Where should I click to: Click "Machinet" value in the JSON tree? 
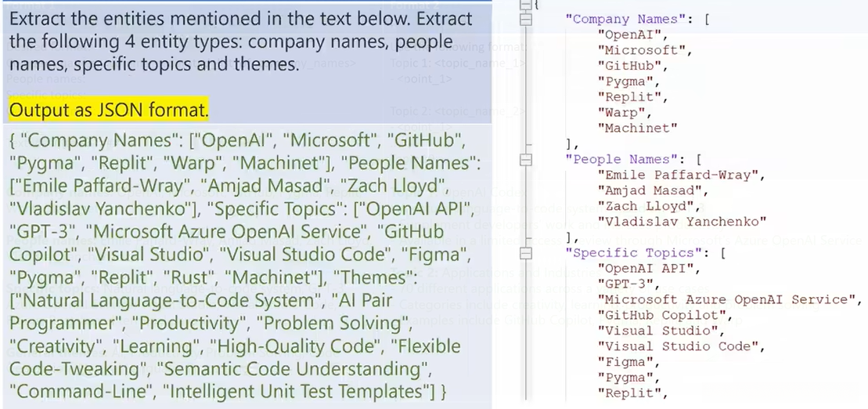coord(638,128)
